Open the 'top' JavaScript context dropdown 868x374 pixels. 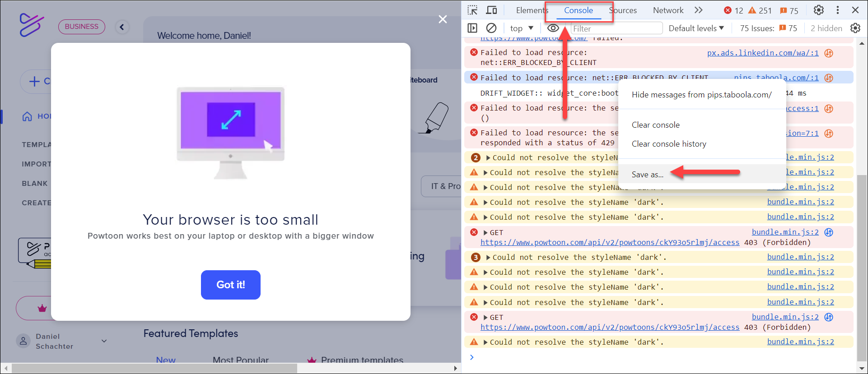[522, 28]
